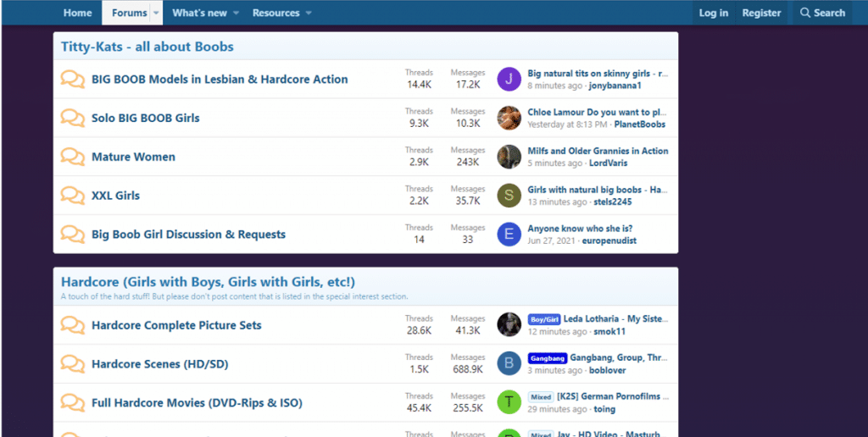Open username link europenudist
Screen dimensions: 868x437
tap(609, 241)
